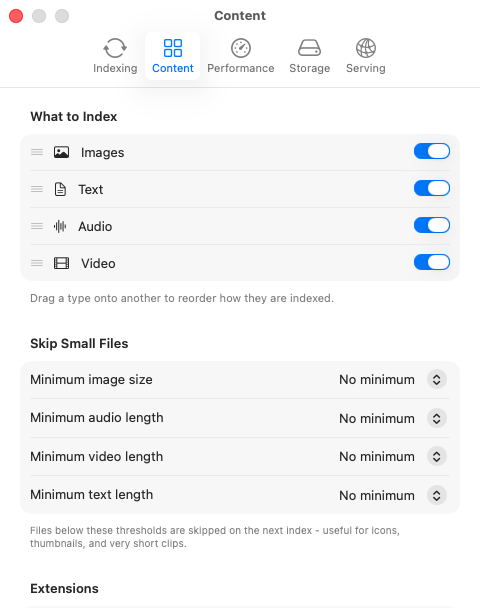This screenshot has width=480, height=608.
Task: Select the Content tab label
Action: [173, 68]
